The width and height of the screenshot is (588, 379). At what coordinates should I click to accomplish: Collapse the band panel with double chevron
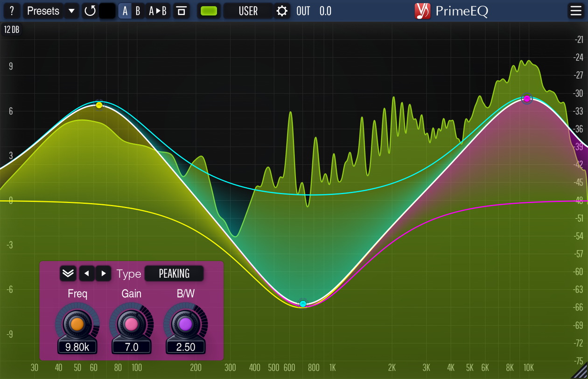click(x=68, y=274)
